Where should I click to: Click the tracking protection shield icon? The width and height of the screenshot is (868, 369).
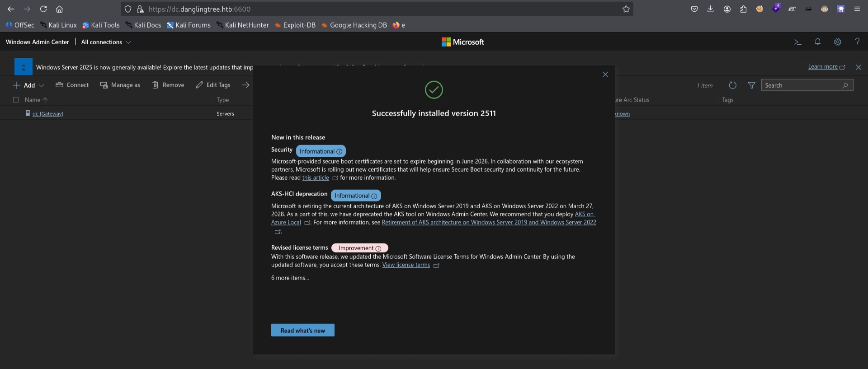[128, 9]
